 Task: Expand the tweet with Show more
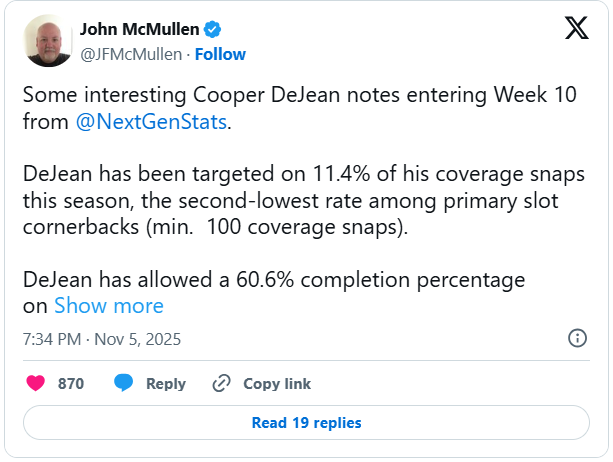pos(108,305)
